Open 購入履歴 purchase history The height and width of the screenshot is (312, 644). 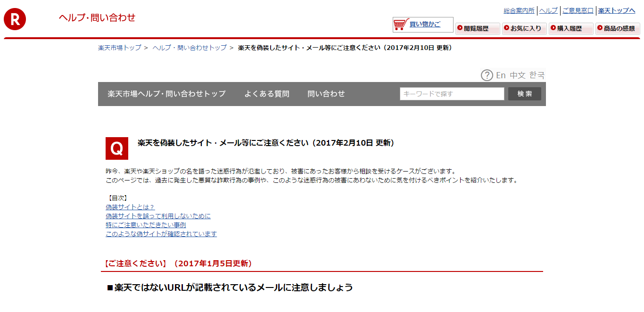click(571, 29)
